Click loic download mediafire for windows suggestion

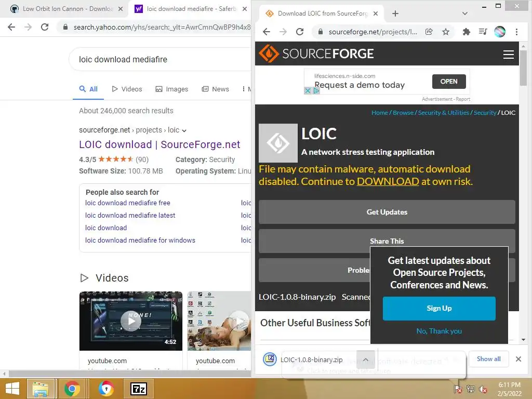tap(140, 240)
